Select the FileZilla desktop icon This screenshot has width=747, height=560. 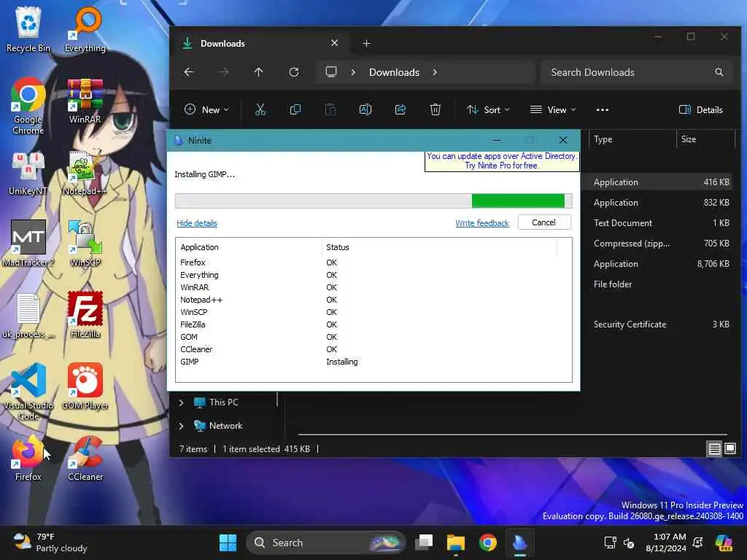[85, 315]
